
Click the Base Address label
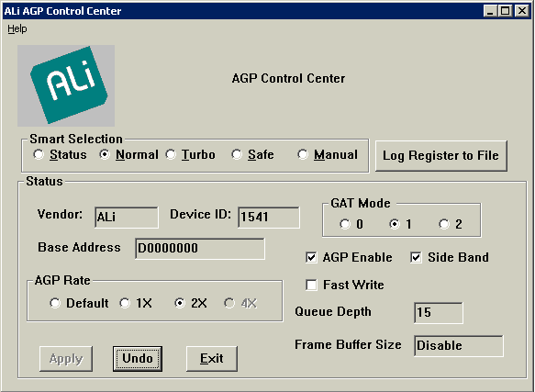(79, 247)
